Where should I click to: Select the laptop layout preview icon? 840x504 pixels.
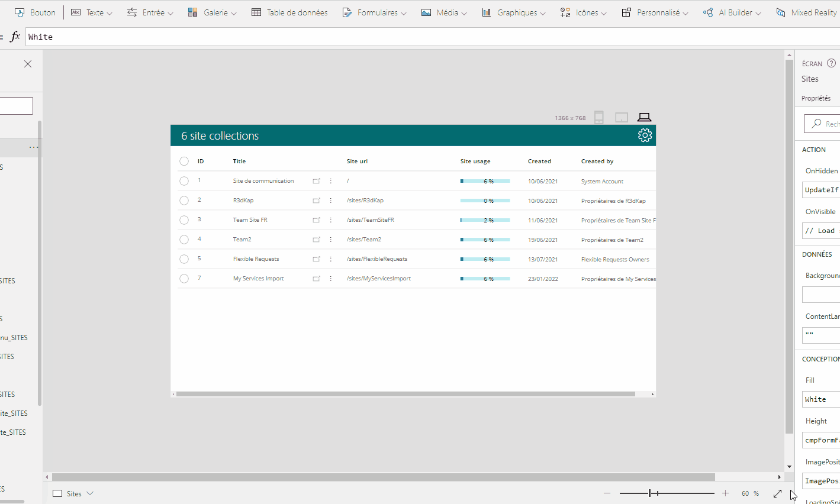(644, 118)
